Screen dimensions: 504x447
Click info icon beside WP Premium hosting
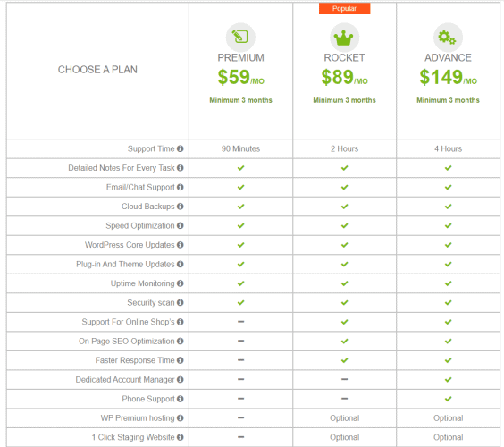[181, 418]
